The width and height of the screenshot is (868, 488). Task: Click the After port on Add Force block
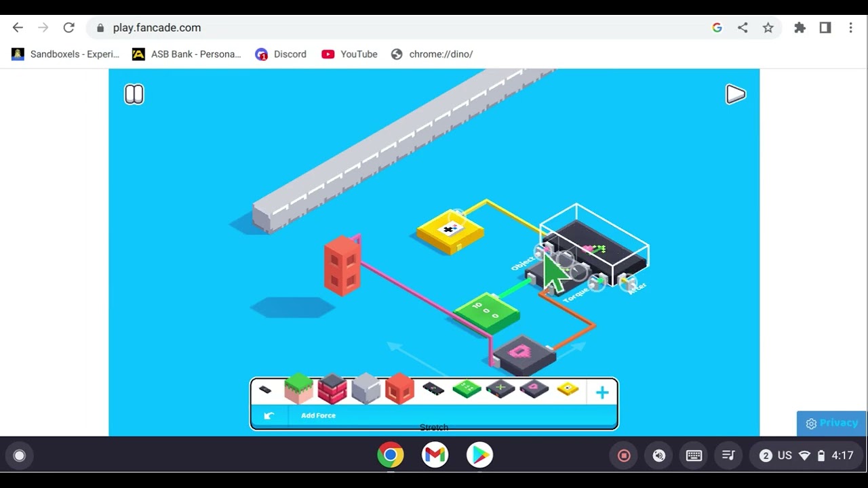[x=628, y=282]
